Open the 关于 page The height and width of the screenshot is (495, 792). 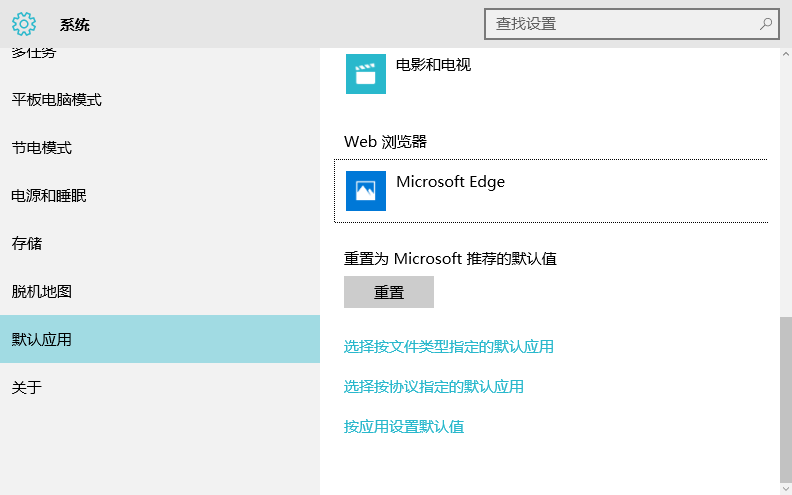point(26,388)
